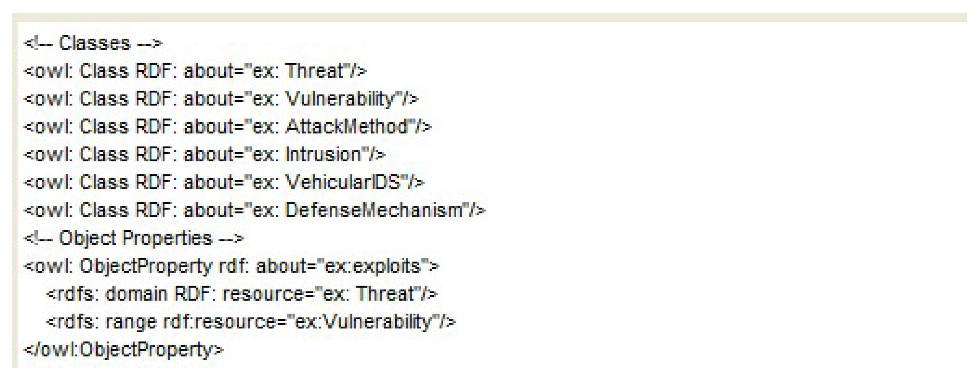Select the "VehicularIDS" class name

pos(343,182)
